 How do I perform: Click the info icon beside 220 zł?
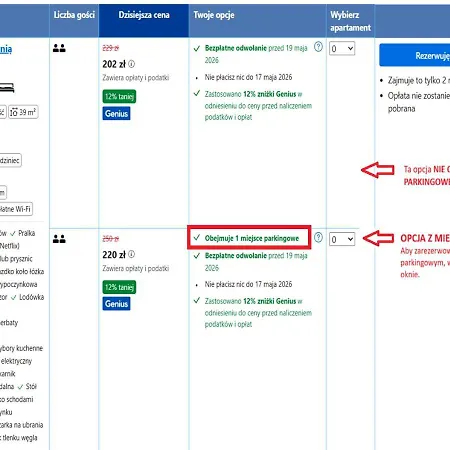tap(132, 254)
